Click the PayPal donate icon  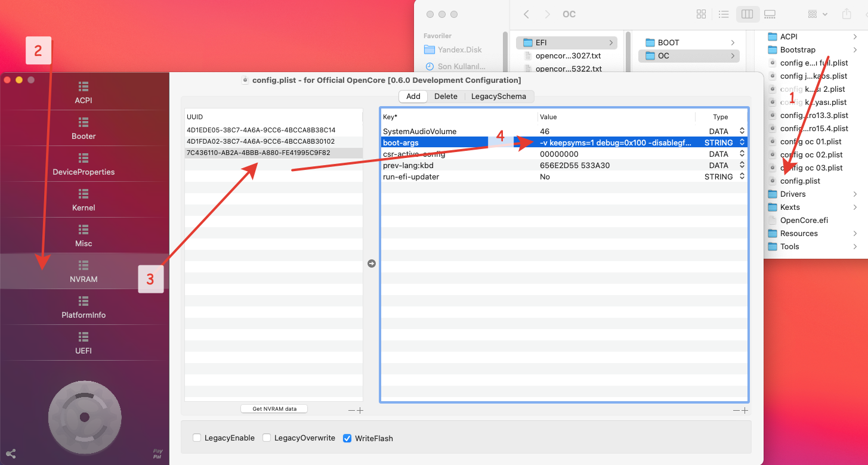pos(157,454)
